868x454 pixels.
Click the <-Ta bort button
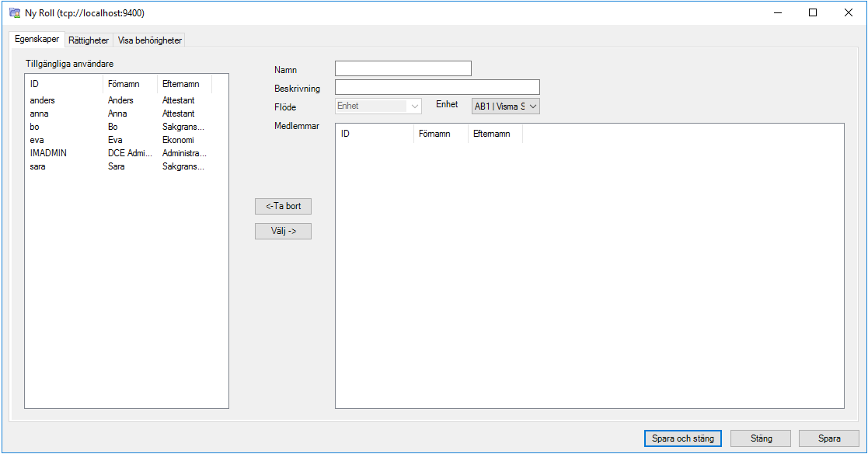point(283,206)
